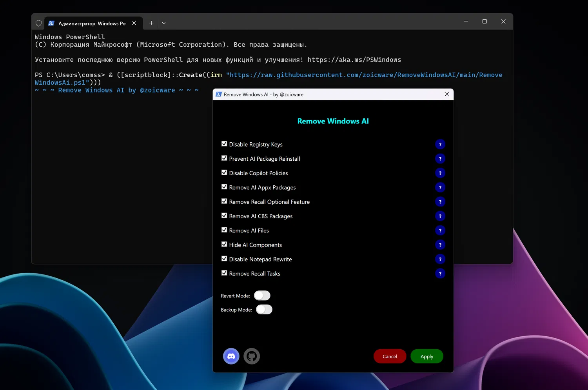Click the dialog title 'Remove Windows AI - by @zoicware'

(x=263, y=94)
